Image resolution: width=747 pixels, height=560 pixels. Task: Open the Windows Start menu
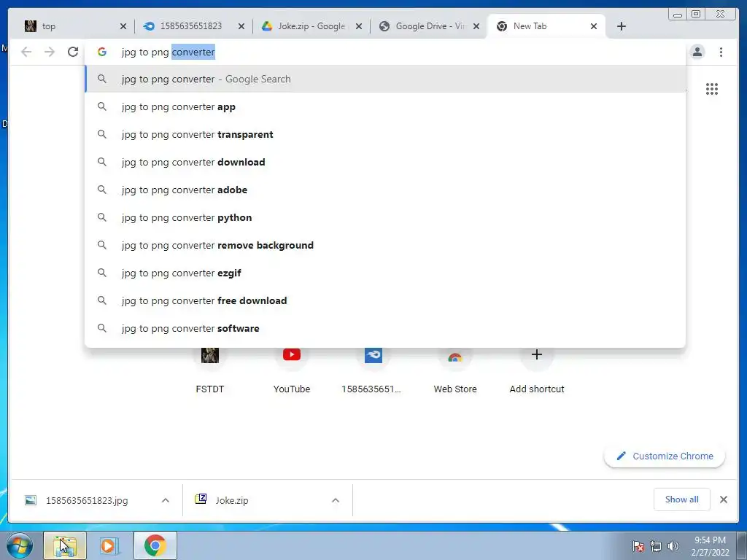[x=18, y=545]
